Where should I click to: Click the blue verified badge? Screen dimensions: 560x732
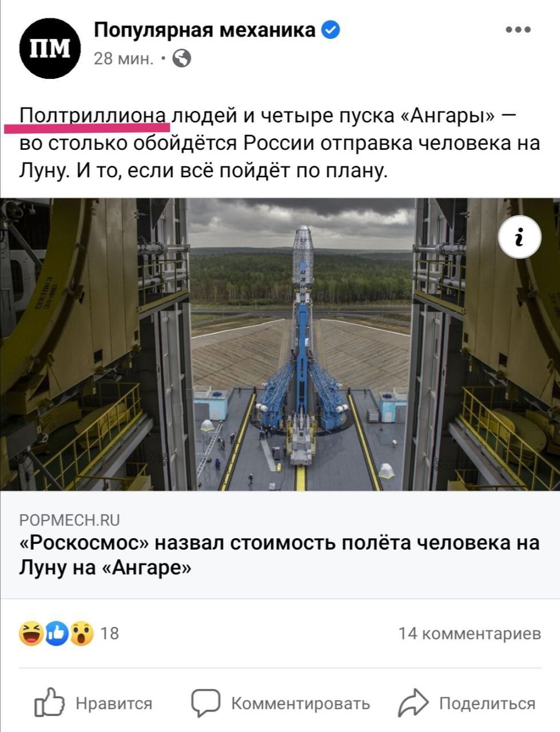tap(331, 29)
